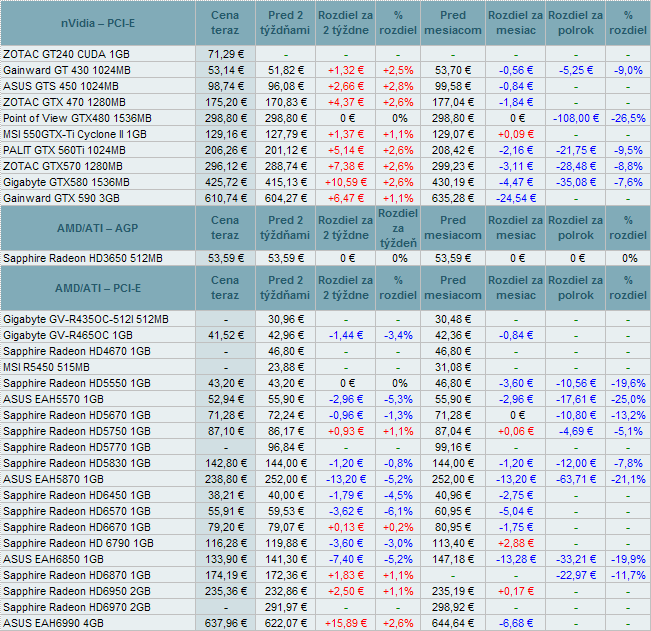This screenshot has height=631, width=651.
Task: Select Sapphire Radeon HD5750 1GB name
Action: click(x=77, y=431)
